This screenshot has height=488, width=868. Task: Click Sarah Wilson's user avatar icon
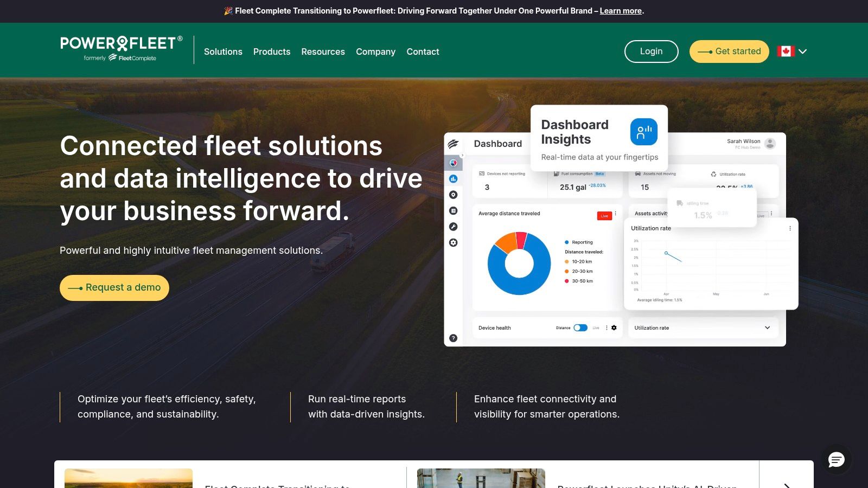click(x=770, y=144)
